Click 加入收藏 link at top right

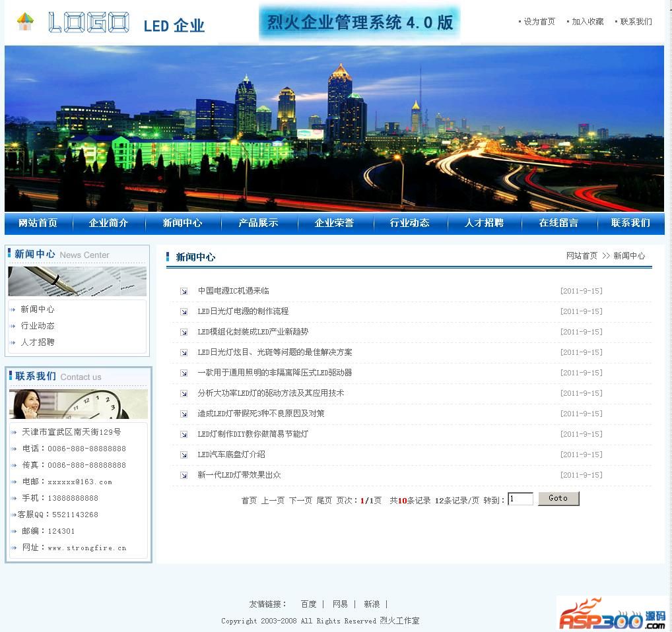click(588, 21)
